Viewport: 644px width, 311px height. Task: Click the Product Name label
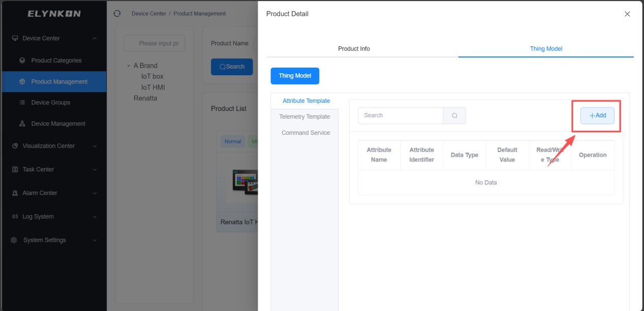(230, 43)
